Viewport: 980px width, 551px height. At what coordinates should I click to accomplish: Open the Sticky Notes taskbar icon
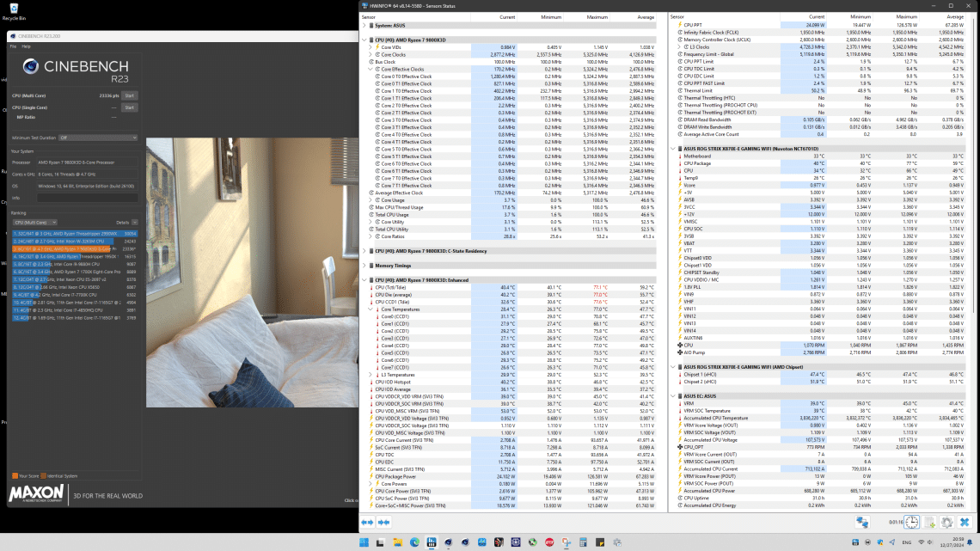pyautogui.click(x=600, y=542)
